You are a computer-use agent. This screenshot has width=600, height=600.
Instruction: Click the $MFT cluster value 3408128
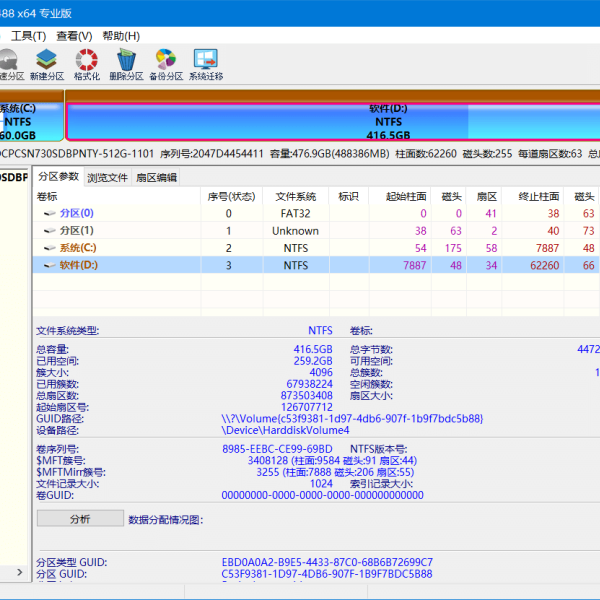268,460
